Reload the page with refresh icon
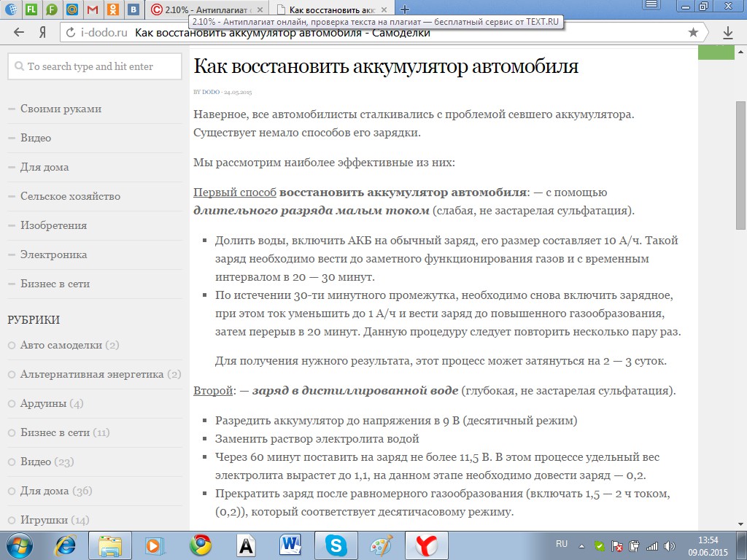747x560 pixels. 71,32
